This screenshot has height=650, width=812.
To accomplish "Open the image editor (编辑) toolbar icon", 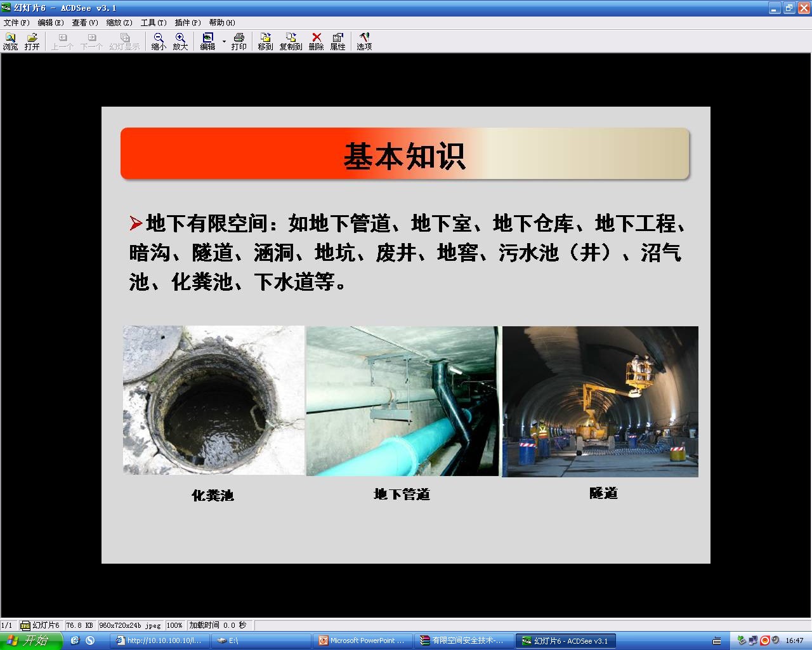I will tap(207, 41).
